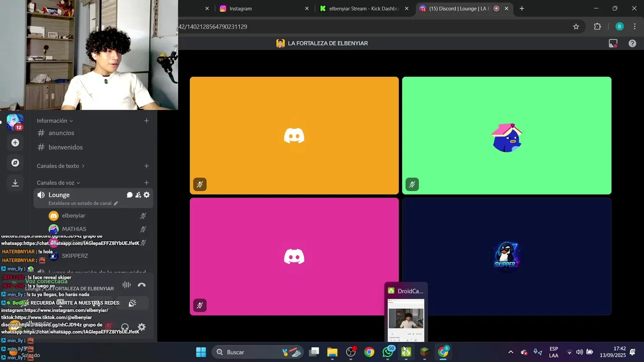Open a new Chrome tab

tap(522, 9)
